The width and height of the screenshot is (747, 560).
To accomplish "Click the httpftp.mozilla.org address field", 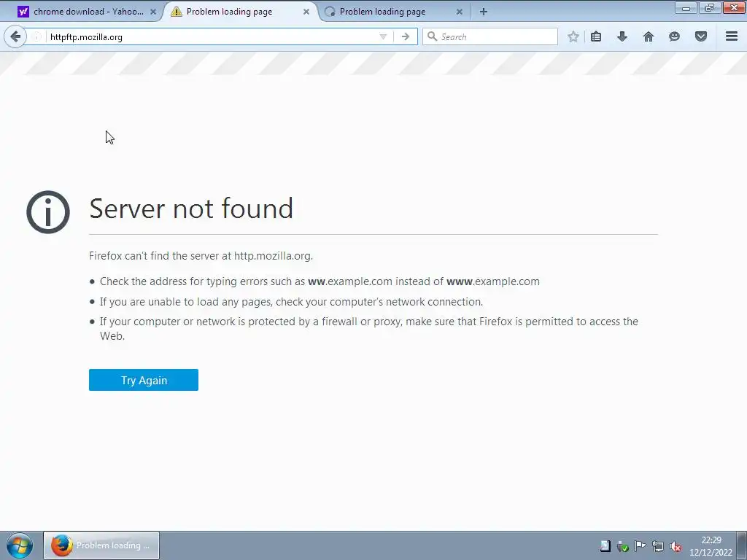I will pos(209,36).
